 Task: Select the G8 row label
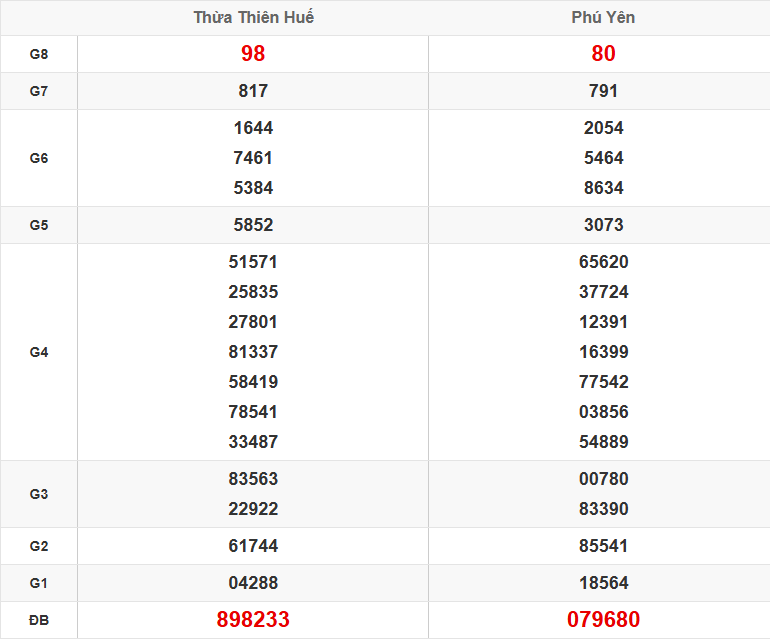39,54
